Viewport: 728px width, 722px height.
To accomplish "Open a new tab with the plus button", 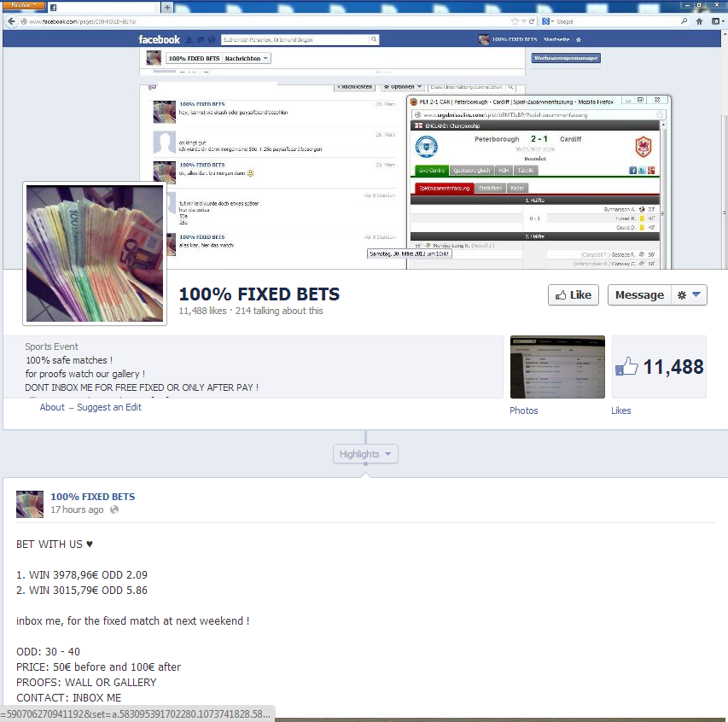I will 167,8.
